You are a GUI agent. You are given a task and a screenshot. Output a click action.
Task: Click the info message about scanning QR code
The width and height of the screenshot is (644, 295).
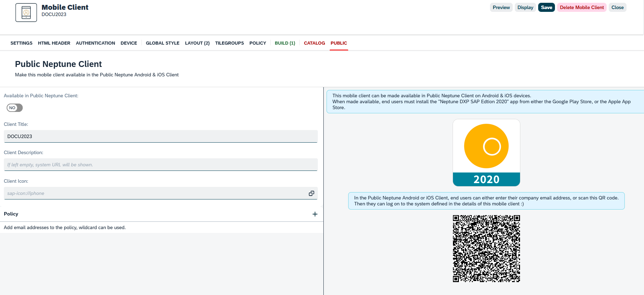pyautogui.click(x=486, y=201)
